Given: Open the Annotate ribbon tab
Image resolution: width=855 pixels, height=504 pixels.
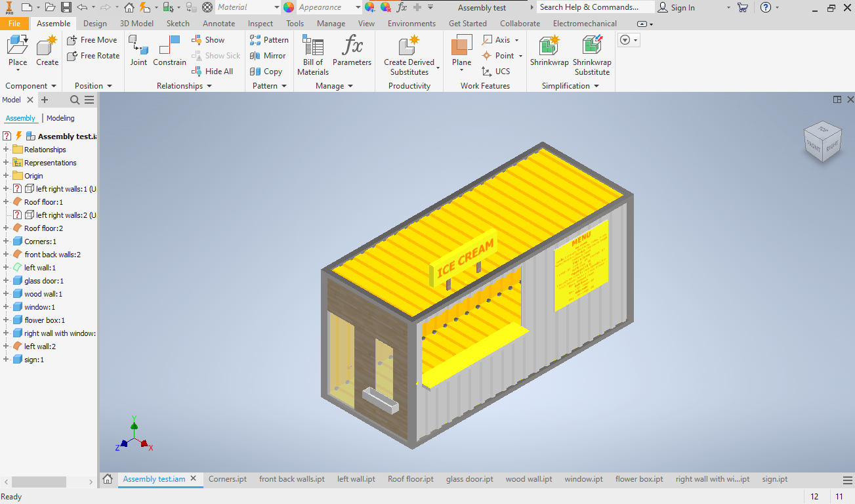Looking at the screenshot, I should click(x=219, y=24).
